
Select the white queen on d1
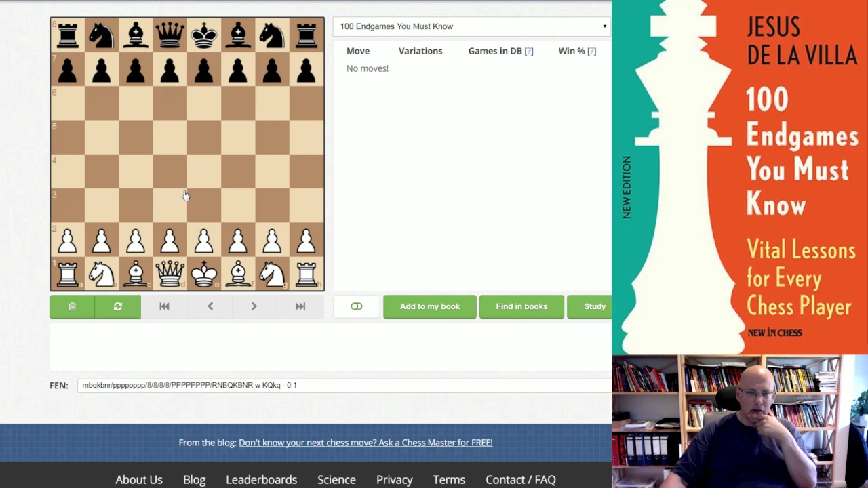click(170, 273)
